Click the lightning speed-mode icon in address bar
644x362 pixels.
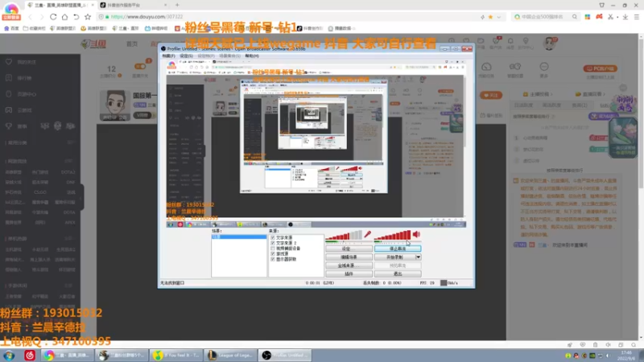[482, 17]
